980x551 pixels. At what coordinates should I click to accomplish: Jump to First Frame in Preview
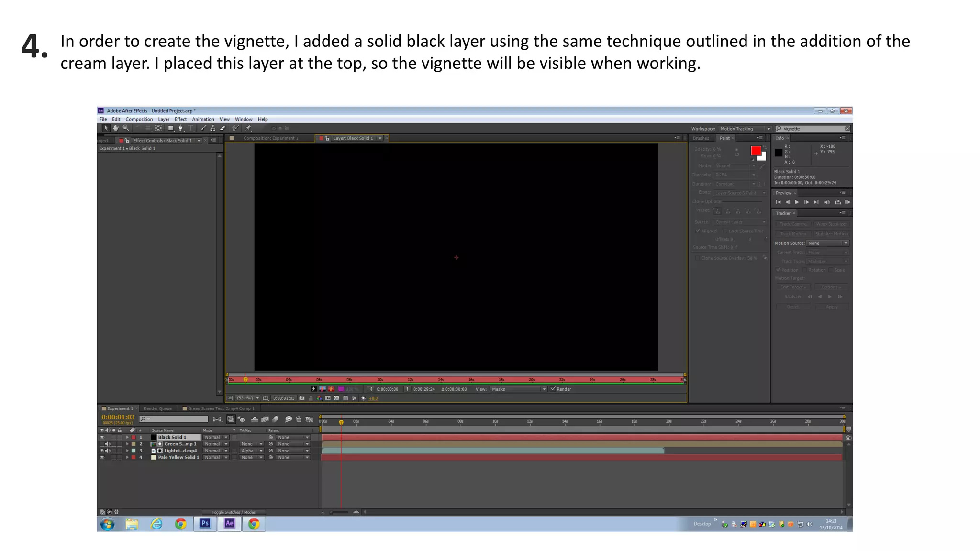click(778, 202)
